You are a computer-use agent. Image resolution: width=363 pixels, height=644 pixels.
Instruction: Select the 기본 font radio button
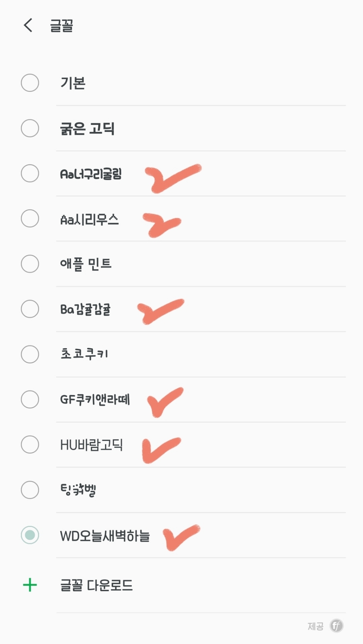point(30,83)
